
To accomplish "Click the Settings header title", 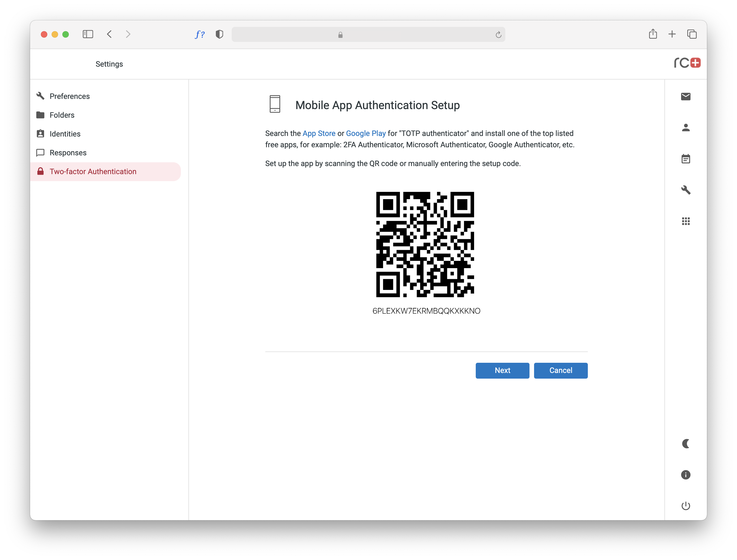I will coord(109,64).
